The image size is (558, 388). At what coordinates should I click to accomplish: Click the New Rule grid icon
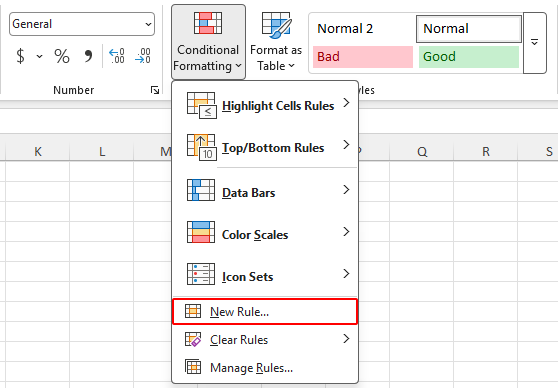tap(193, 311)
